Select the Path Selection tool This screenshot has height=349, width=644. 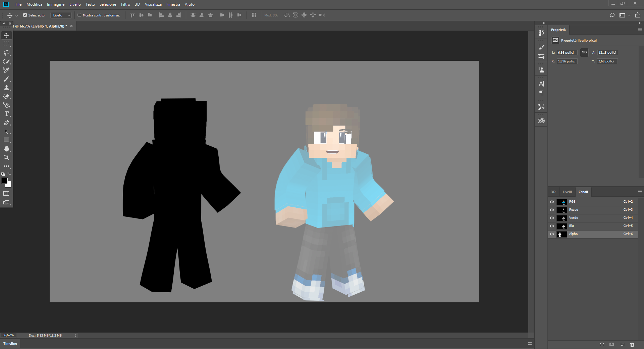point(6,131)
